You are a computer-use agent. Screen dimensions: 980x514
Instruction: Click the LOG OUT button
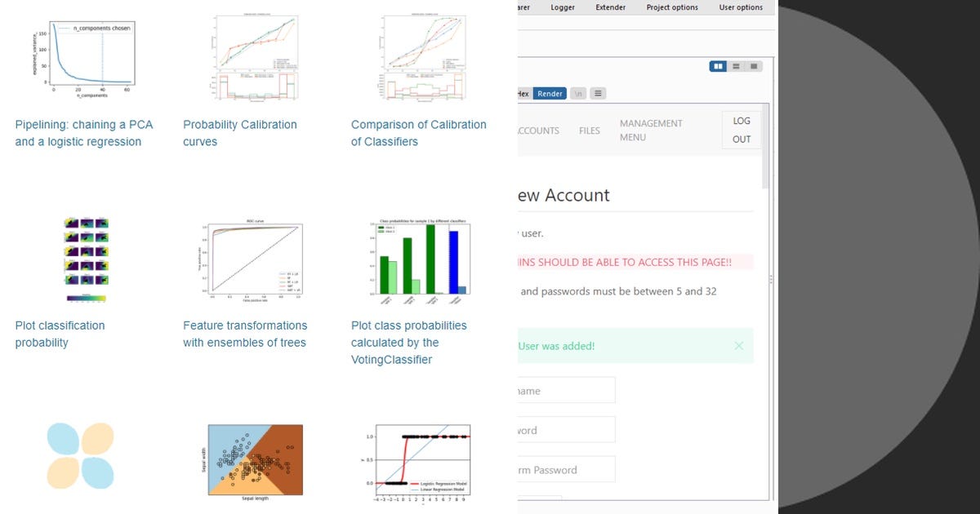coord(740,131)
